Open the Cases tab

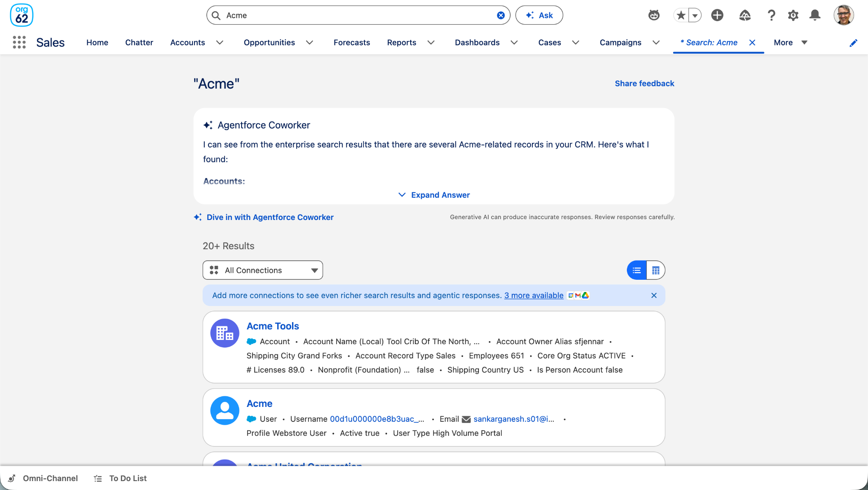tap(549, 42)
